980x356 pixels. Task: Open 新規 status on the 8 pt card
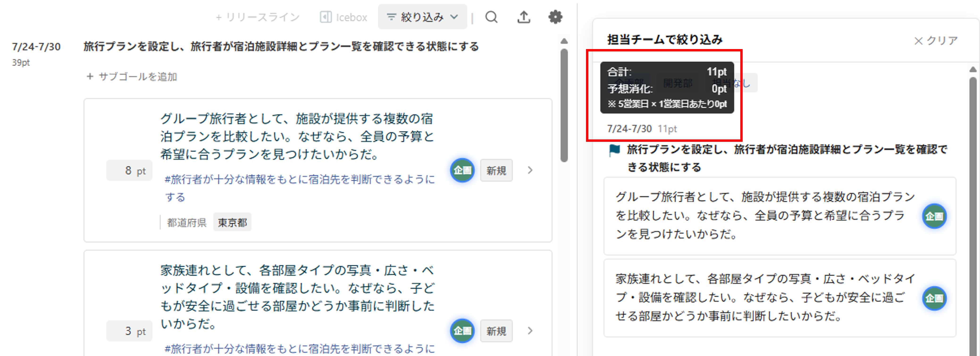(x=496, y=170)
